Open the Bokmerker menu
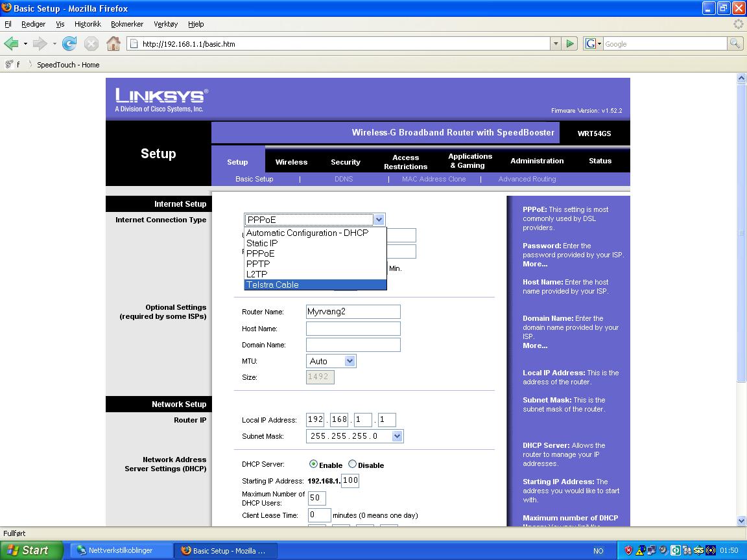The image size is (747, 560). (x=126, y=24)
